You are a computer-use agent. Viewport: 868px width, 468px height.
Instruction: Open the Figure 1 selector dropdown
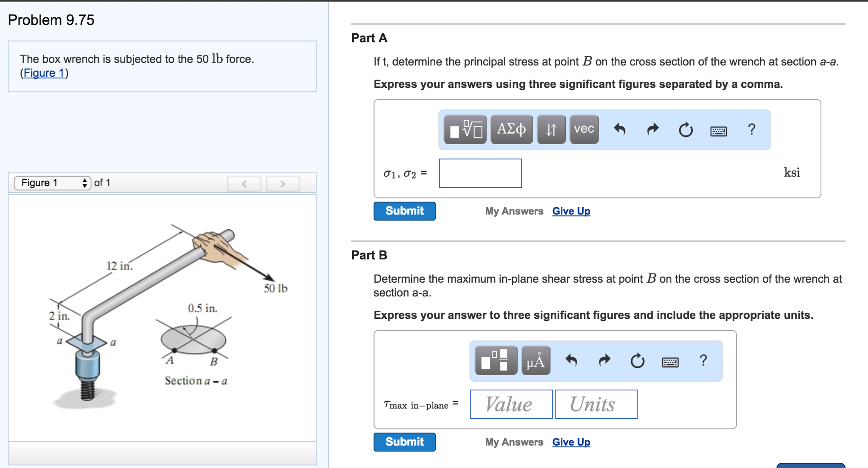53,183
